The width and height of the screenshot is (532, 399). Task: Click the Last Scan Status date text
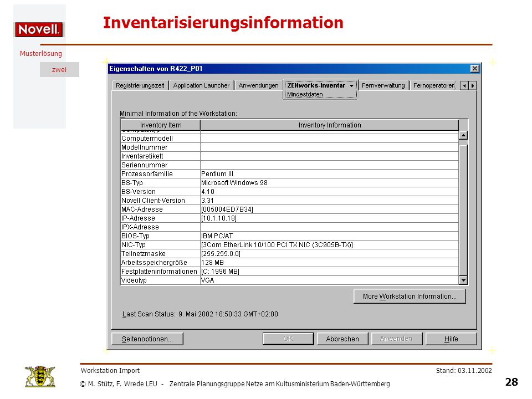click(228, 314)
